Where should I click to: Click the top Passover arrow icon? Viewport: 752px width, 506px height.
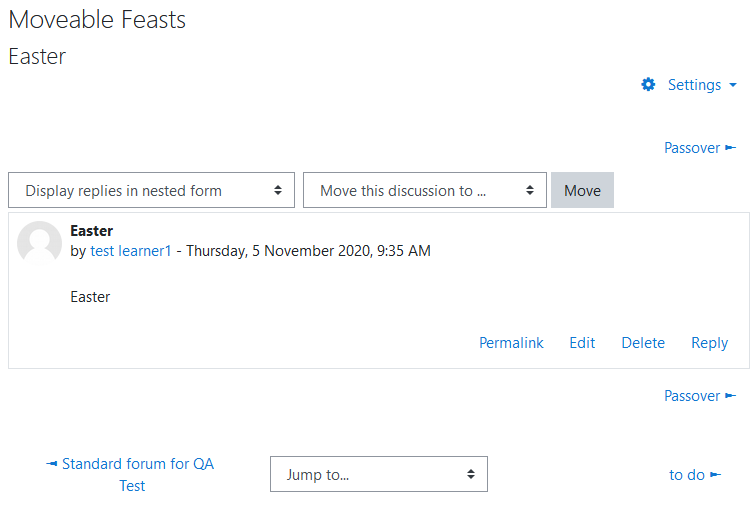coord(730,148)
